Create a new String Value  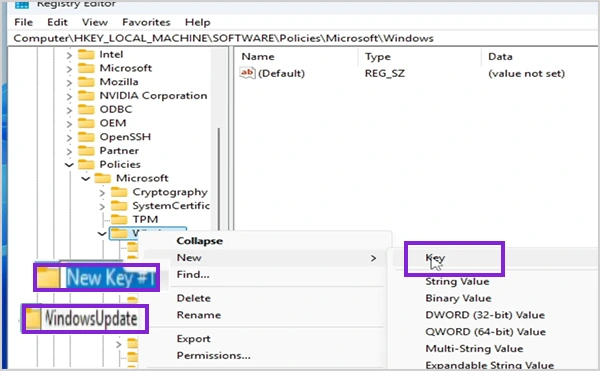tap(457, 282)
